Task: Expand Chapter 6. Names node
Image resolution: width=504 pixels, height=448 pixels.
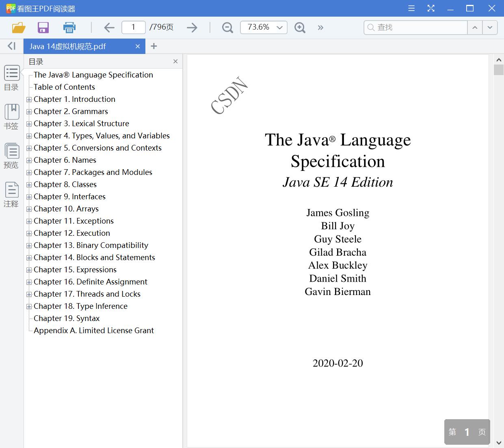Action: point(29,160)
